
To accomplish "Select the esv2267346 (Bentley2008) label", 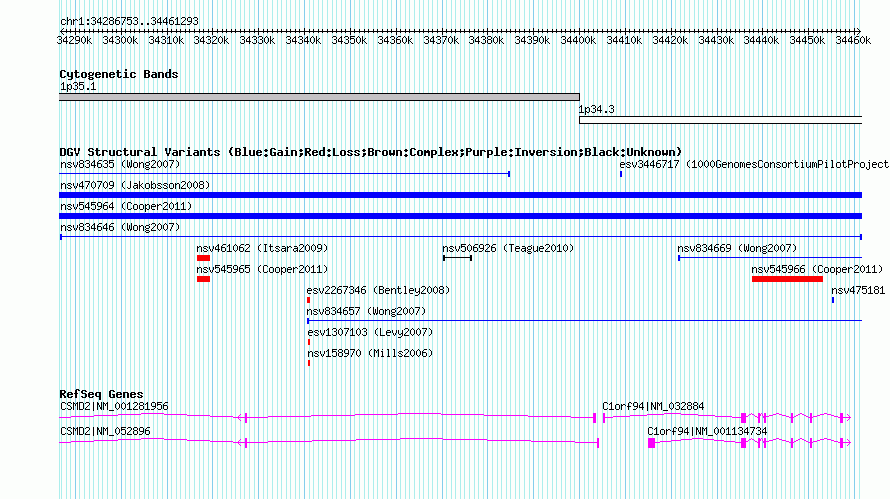I will [378, 290].
